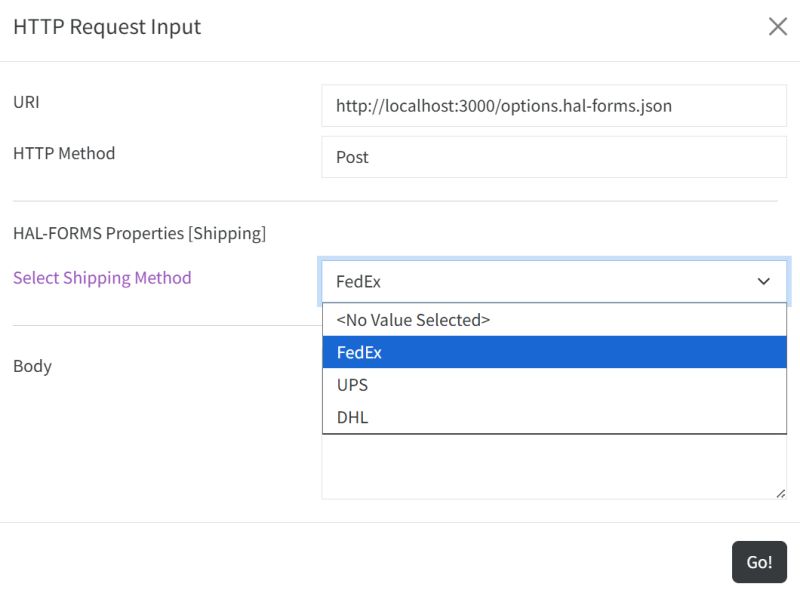Grab the Body textarea resize handle
The image size is (800, 596).
780,492
